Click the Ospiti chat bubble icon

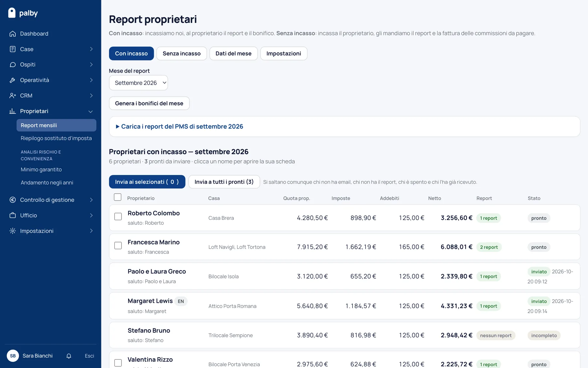pos(13,64)
